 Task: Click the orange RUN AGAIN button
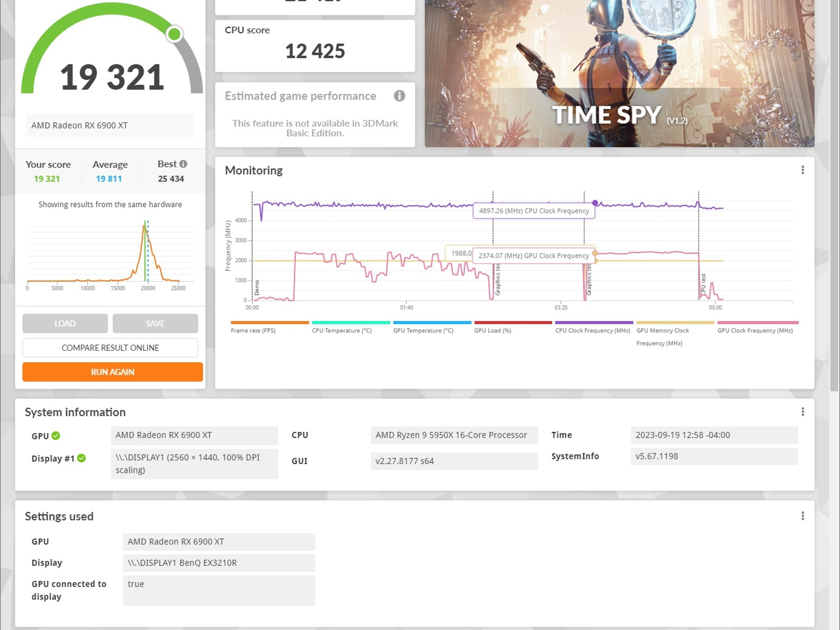pos(113,372)
